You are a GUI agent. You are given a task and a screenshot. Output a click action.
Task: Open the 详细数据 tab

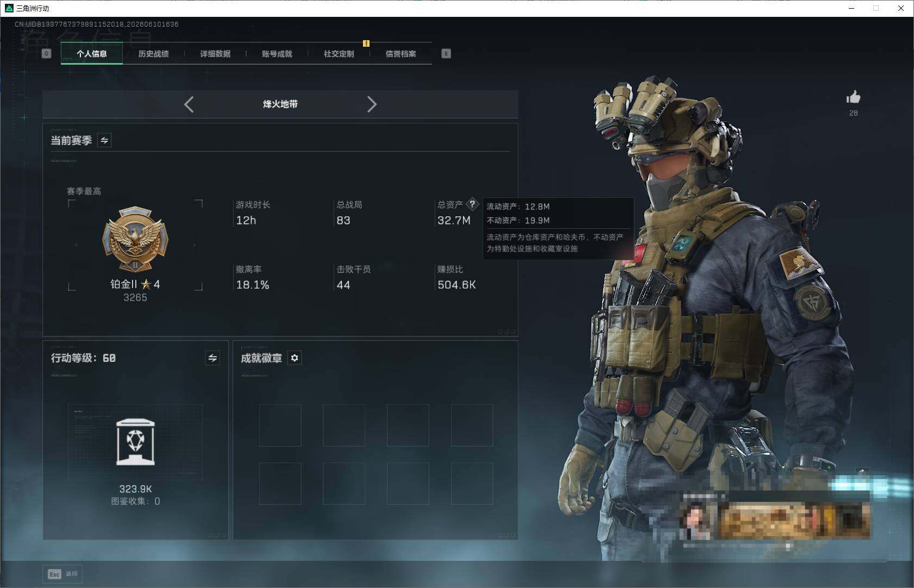click(x=215, y=53)
